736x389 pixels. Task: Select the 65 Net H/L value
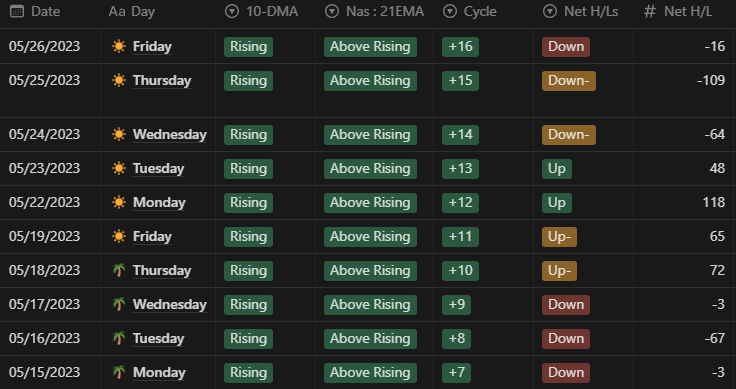point(717,236)
